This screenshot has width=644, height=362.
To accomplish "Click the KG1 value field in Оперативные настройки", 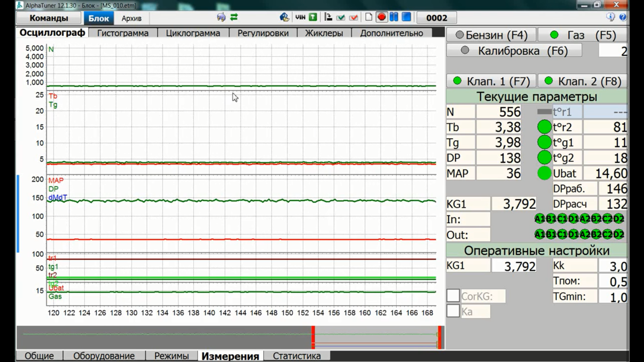I will [x=514, y=266].
